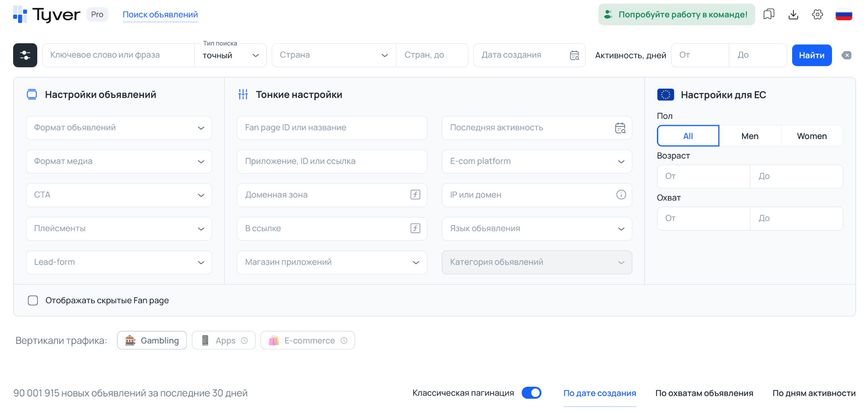Open the Поиск объявлений page
The width and height of the screenshot is (868, 413).
(x=160, y=14)
